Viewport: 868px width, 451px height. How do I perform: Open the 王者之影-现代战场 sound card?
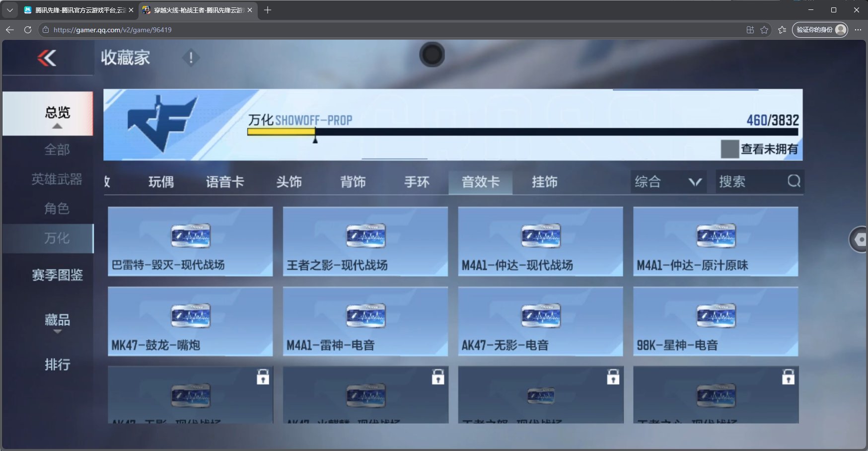click(x=365, y=241)
